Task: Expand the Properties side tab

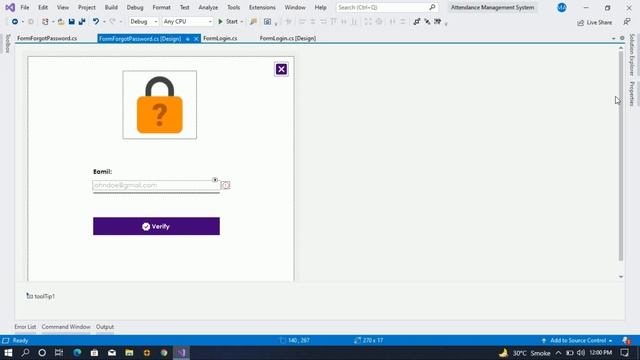Action: pos(632,94)
